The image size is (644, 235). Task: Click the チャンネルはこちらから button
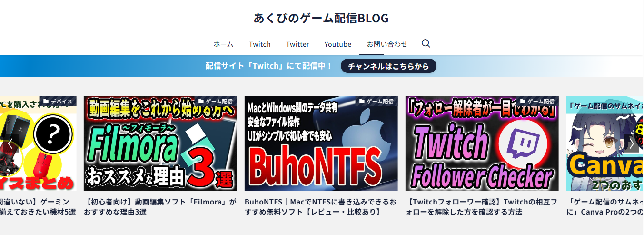pyautogui.click(x=388, y=66)
